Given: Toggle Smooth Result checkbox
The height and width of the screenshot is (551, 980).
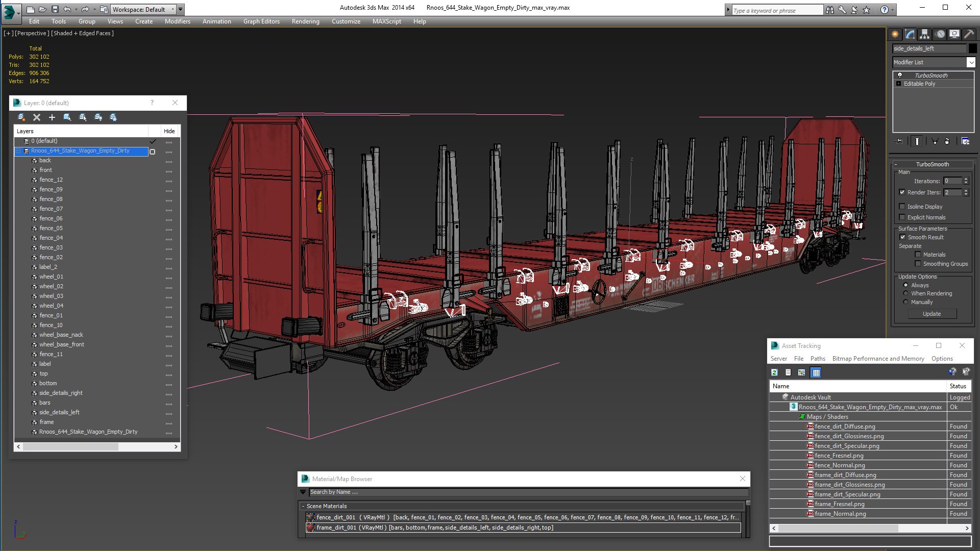Looking at the screenshot, I should tap(902, 237).
